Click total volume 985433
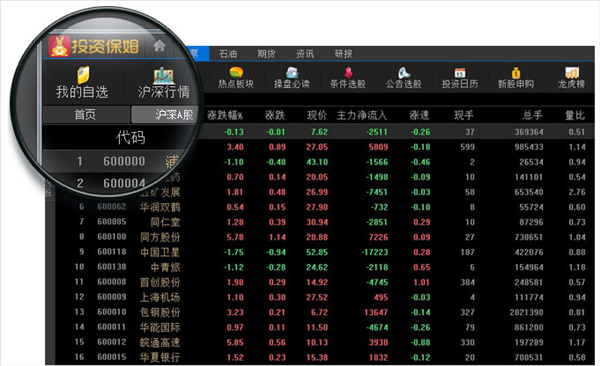 point(529,147)
